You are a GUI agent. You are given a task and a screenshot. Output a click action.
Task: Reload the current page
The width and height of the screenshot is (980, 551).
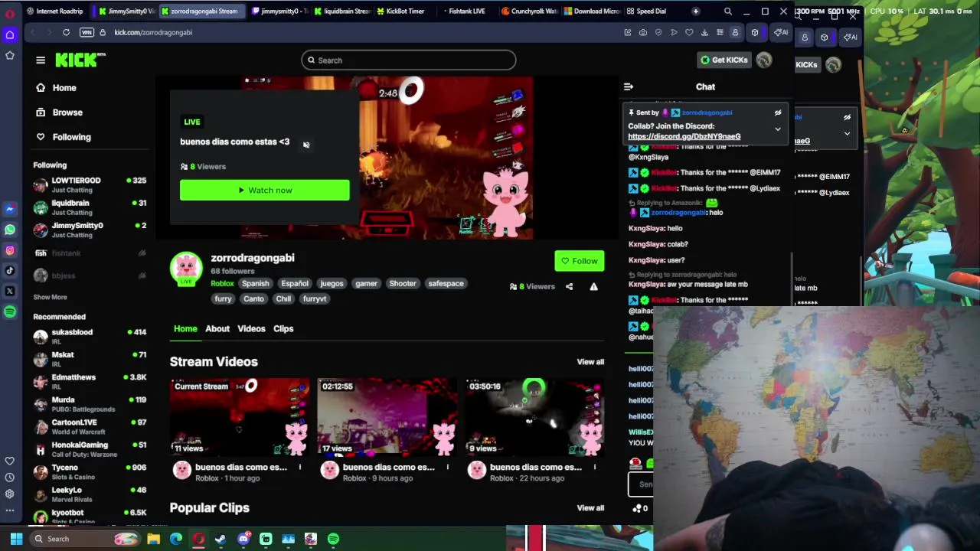click(x=67, y=32)
